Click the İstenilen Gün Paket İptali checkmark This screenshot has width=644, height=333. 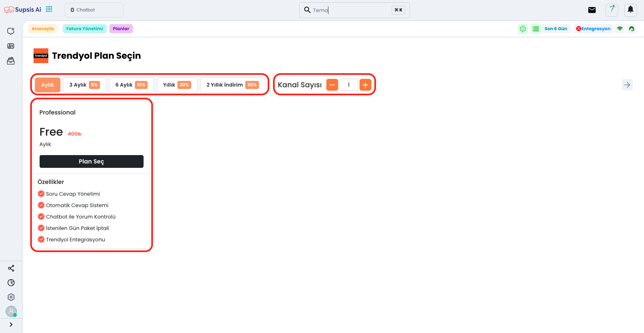(x=41, y=228)
